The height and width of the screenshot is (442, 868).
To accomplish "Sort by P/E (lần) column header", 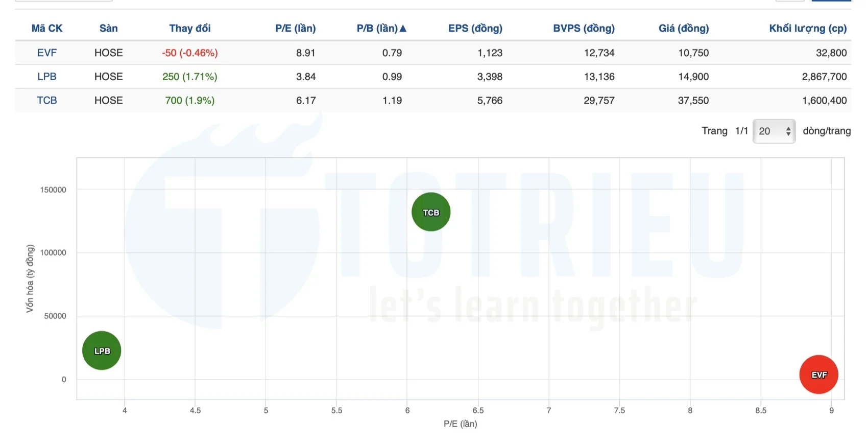I will click(x=295, y=29).
